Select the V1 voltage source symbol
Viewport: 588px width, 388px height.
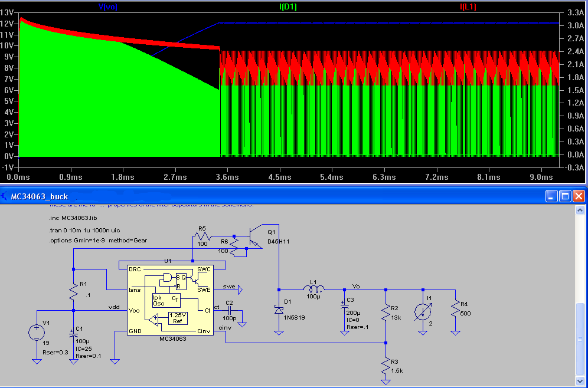(x=37, y=332)
